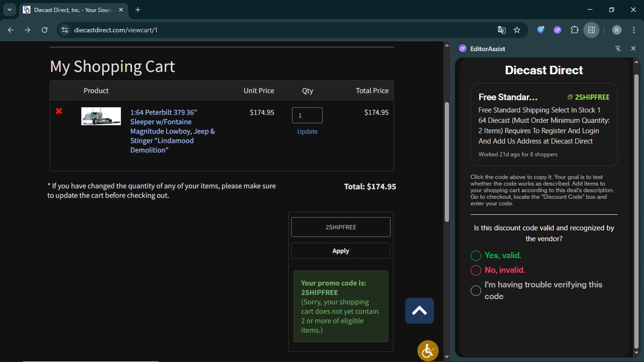
Task: Select the "Yes, valid." radio option
Action: coord(476,256)
